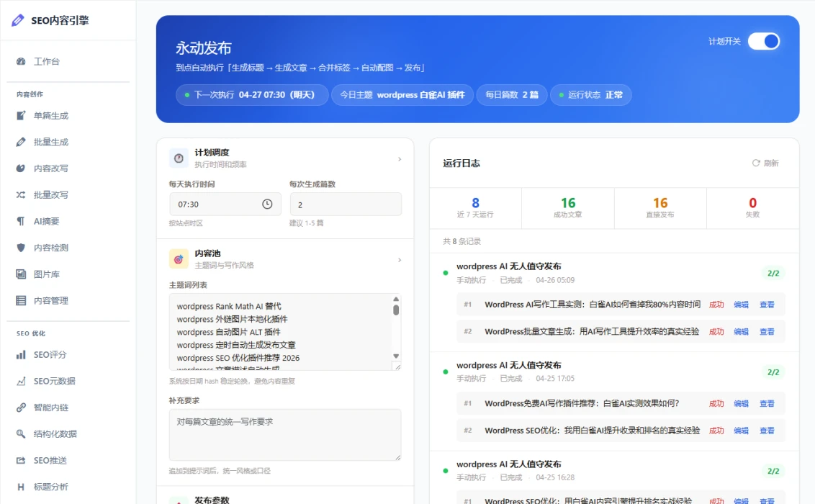Open the SEO评分 bar chart icon
The width and height of the screenshot is (815, 504).
pyautogui.click(x=21, y=355)
